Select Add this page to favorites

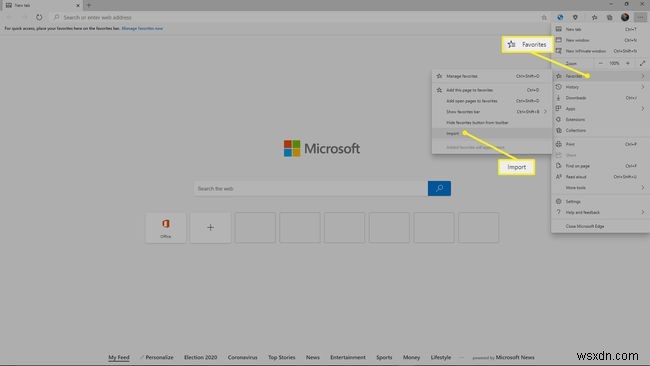pos(492,90)
